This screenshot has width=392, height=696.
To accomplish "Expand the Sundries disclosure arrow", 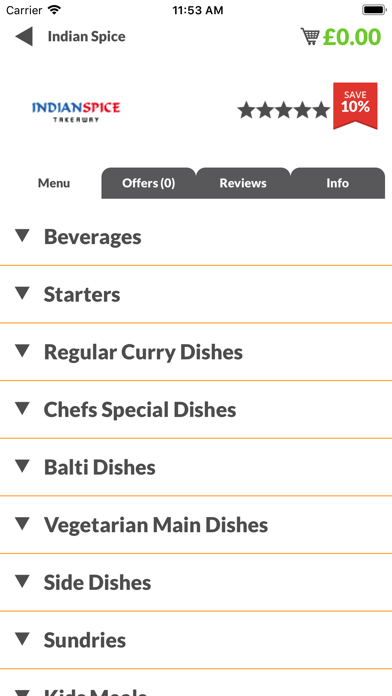I will point(22,639).
